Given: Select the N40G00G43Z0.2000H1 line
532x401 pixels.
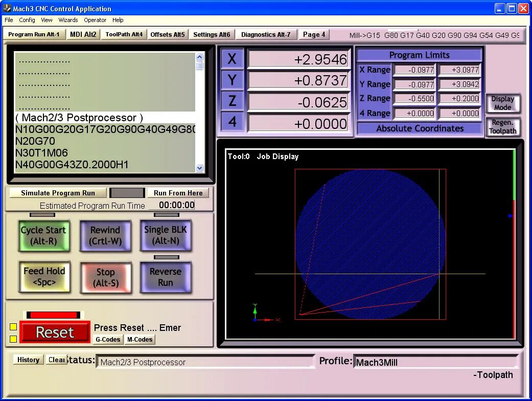Looking at the screenshot, I should point(105,165).
